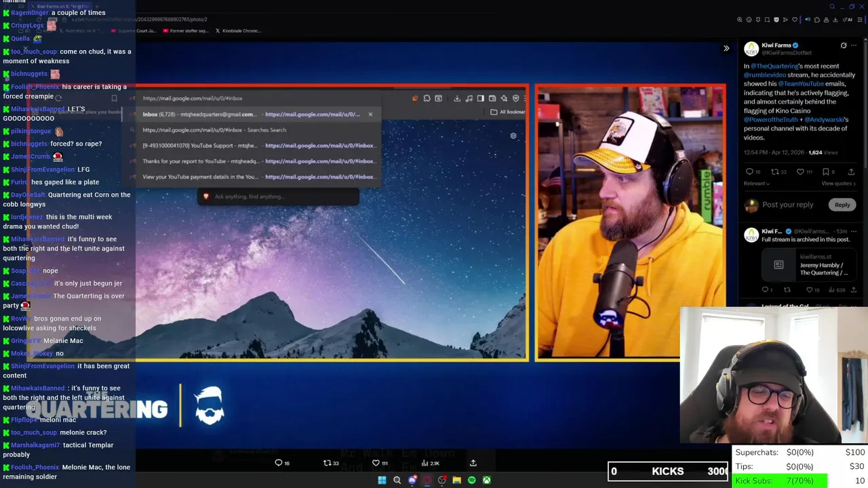Click the zoom magnifier icon in browser toolbar

click(x=740, y=20)
